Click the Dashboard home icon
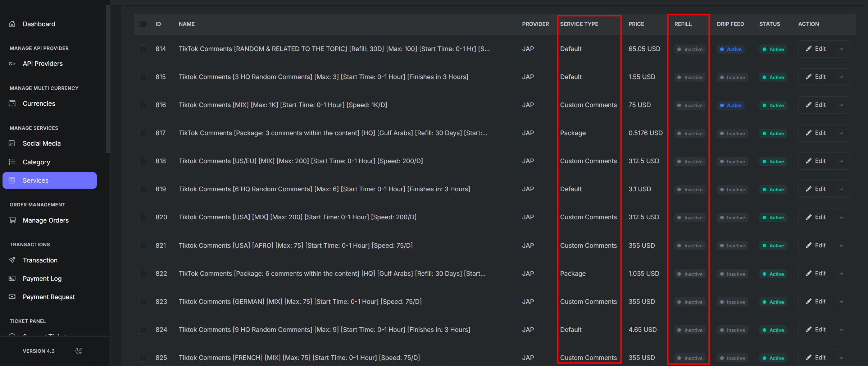868x366 pixels. pyautogui.click(x=12, y=24)
